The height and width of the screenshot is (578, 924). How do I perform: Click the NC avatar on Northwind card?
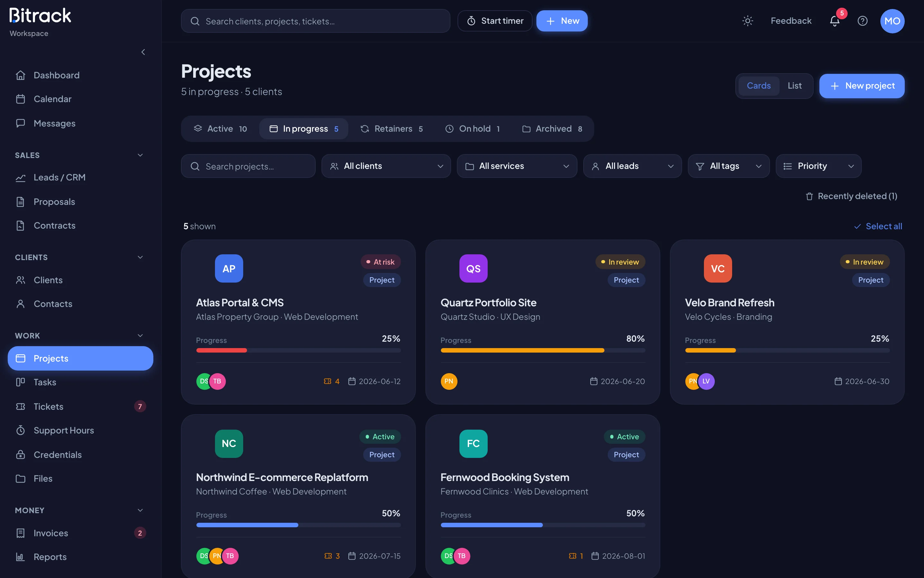pyautogui.click(x=229, y=443)
